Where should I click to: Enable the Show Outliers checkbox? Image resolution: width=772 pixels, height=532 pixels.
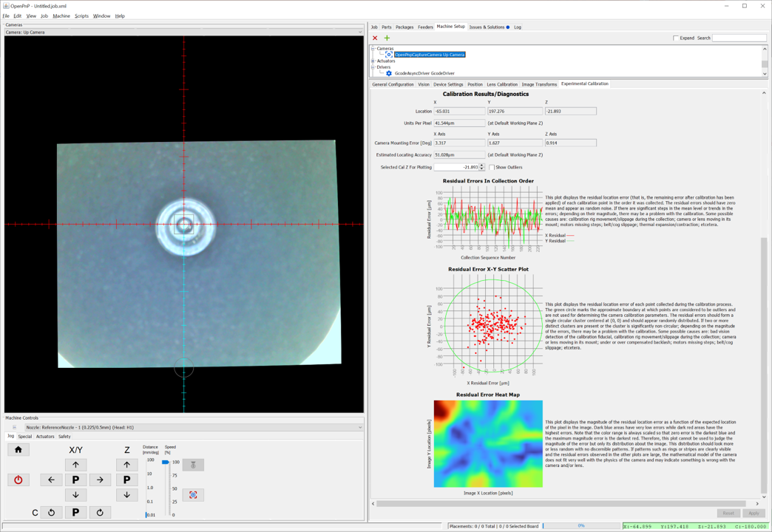coord(492,167)
